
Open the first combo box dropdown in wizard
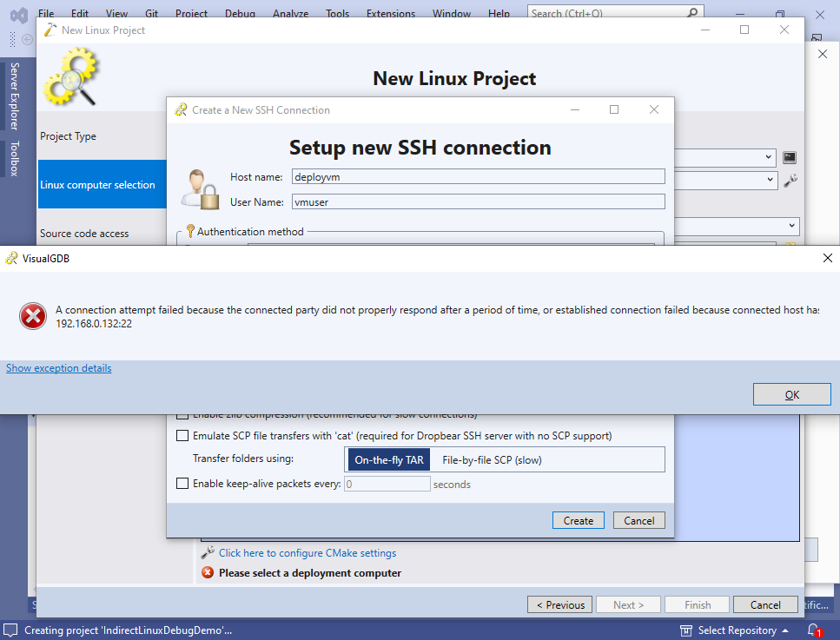(768, 157)
